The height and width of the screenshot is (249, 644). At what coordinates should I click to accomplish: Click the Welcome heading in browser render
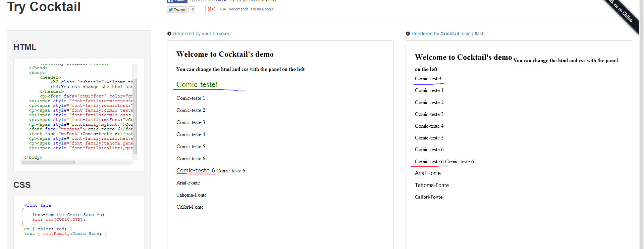225,54
